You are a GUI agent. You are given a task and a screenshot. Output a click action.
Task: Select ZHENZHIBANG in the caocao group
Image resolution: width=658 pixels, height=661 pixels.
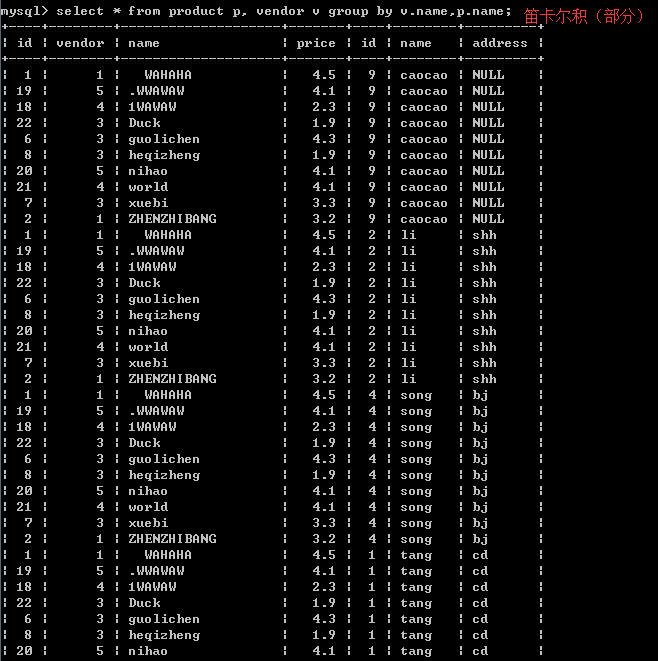point(172,219)
